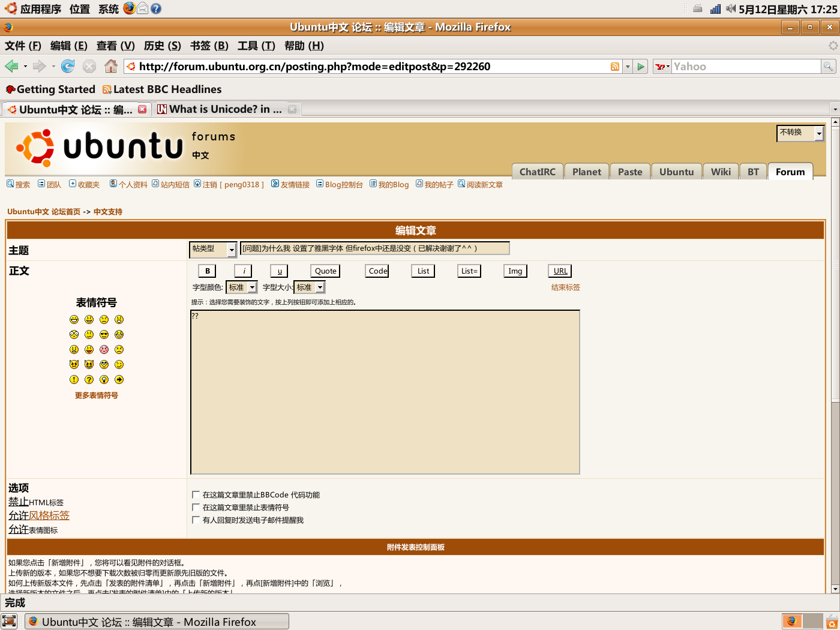This screenshot has height=630, width=840.
Task: Click the Img BBCode button
Action: [x=515, y=271]
